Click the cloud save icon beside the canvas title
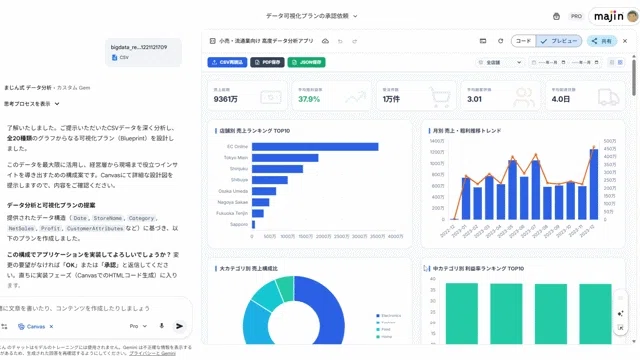The image size is (640, 360). [x=325, y=41]
